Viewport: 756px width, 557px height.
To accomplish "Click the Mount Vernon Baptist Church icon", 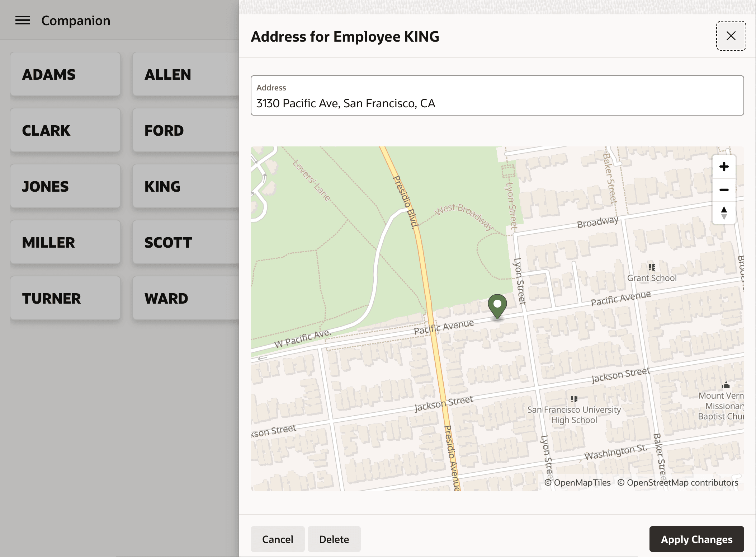I will [x=726, y=385].
